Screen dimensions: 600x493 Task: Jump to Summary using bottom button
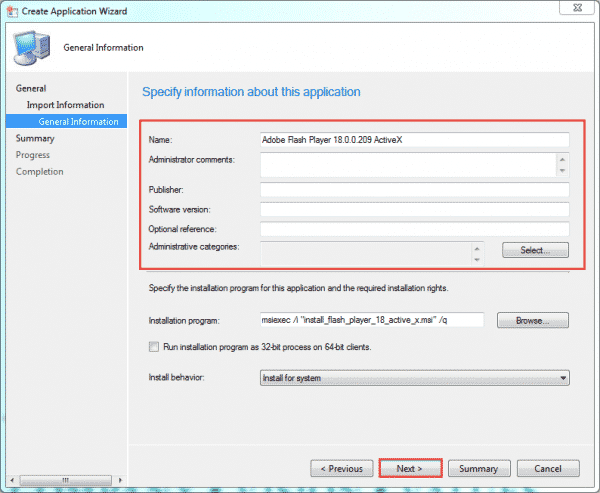[479, 468]
